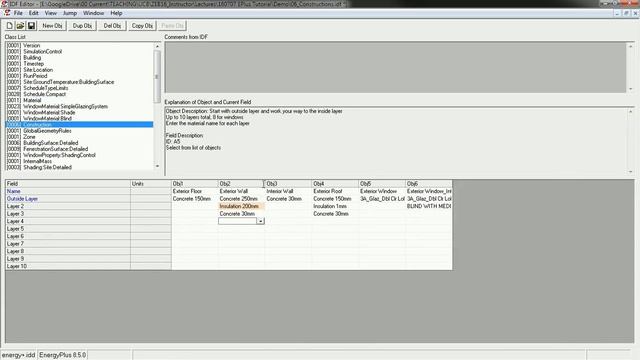Open the Jump menu
The image size is (640, 360).
[x=70, y=13]
